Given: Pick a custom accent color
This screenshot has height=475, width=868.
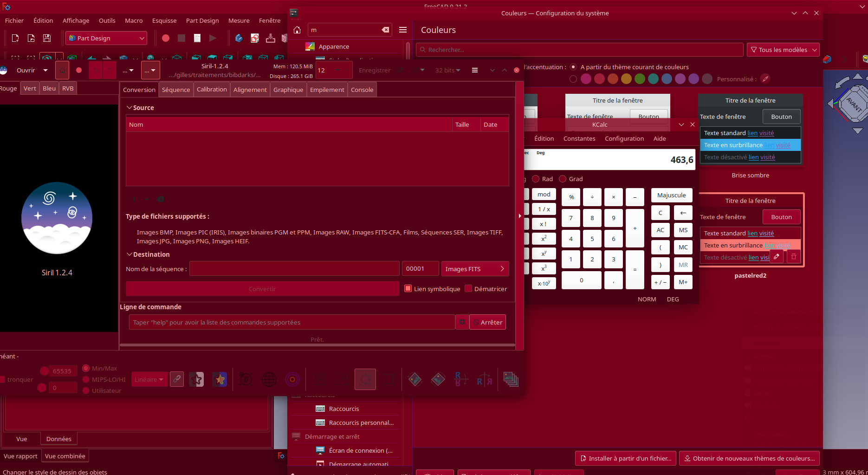Looking at the screenshot, I should [x=765, y=79].
